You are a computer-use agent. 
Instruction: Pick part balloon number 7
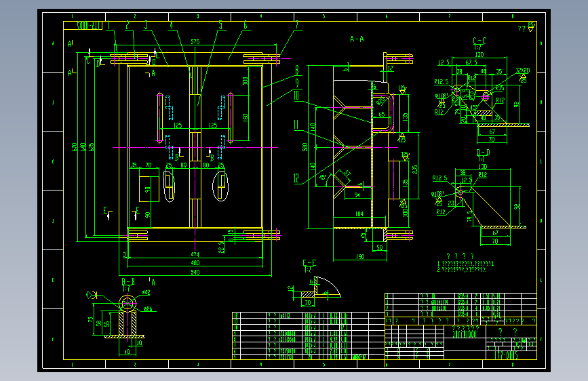296,26
